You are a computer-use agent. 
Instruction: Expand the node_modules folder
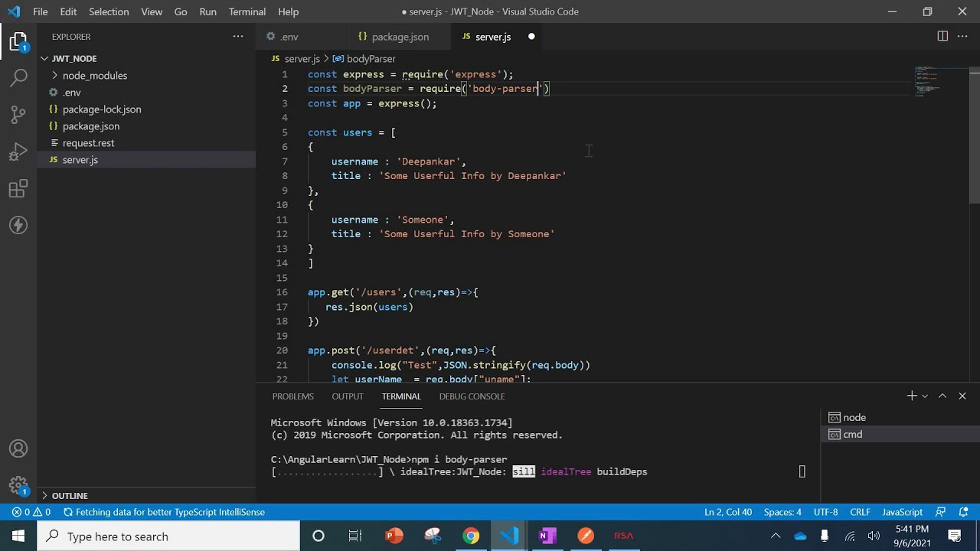(x=94, y=75)
